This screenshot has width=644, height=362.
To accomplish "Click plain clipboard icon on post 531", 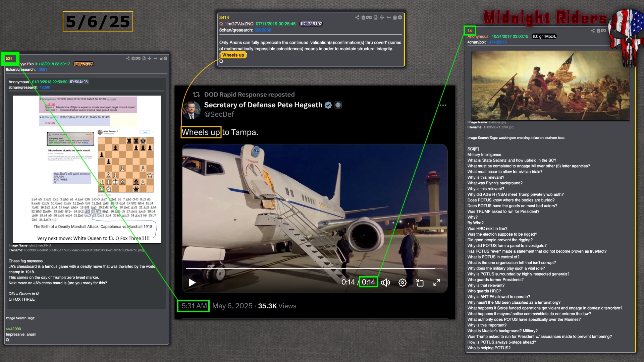I will (x=161, y=58).
